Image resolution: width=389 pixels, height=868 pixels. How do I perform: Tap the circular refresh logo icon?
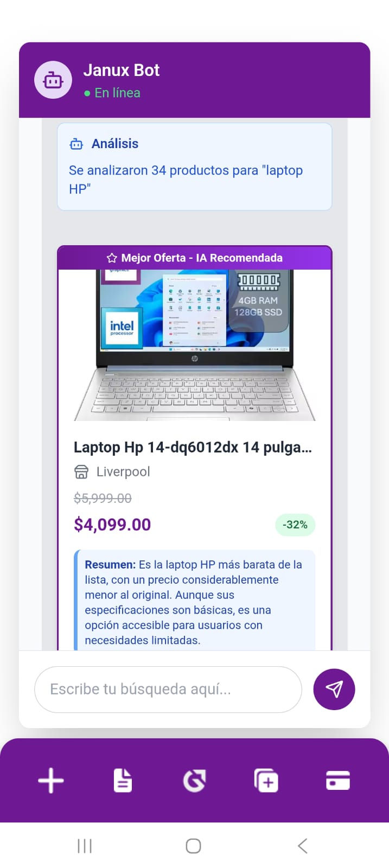[194, 781]
